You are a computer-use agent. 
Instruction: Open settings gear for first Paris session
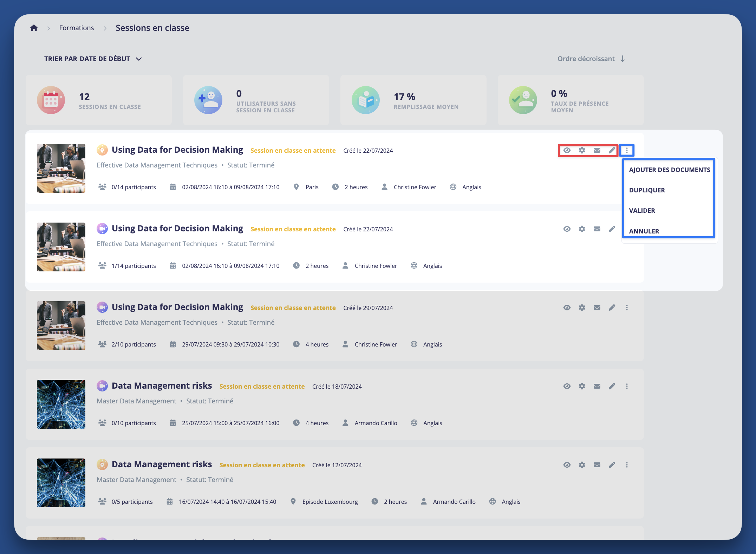coord(582,150)
